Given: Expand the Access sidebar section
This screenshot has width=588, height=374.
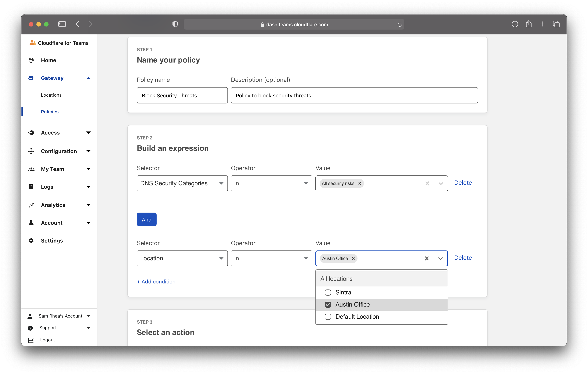Looking at the screenshot, I should pos(88,133).
